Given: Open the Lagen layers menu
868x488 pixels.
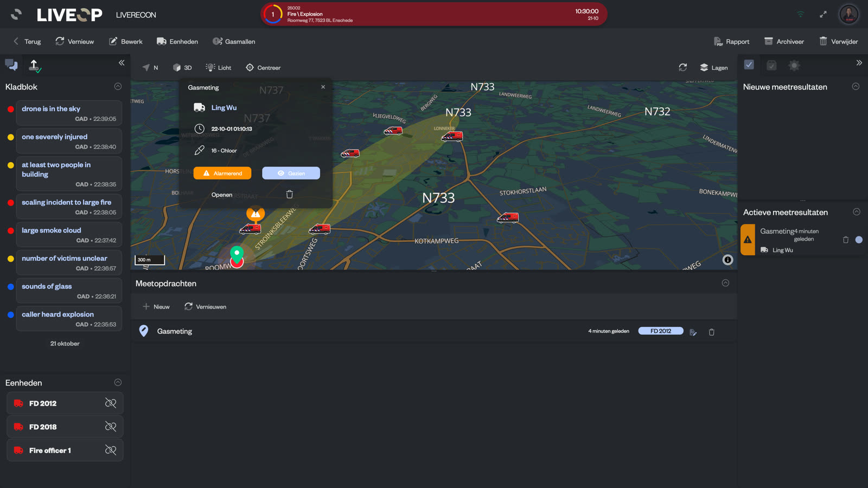Looking at the screenshot, I should tap(714, 68).
